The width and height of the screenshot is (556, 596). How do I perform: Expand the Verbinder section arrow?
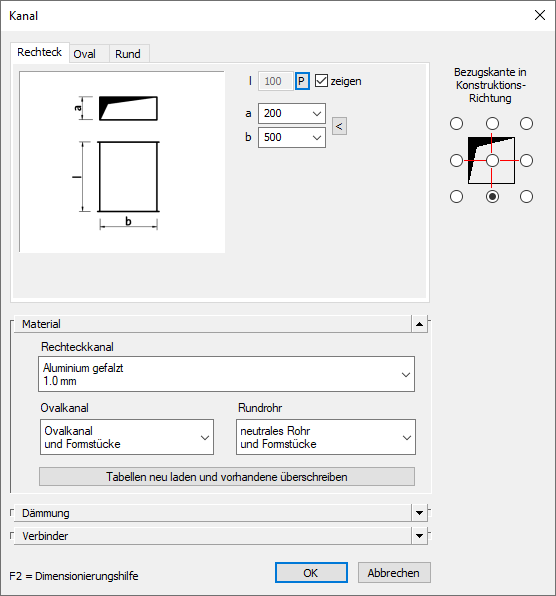(419, 536)
